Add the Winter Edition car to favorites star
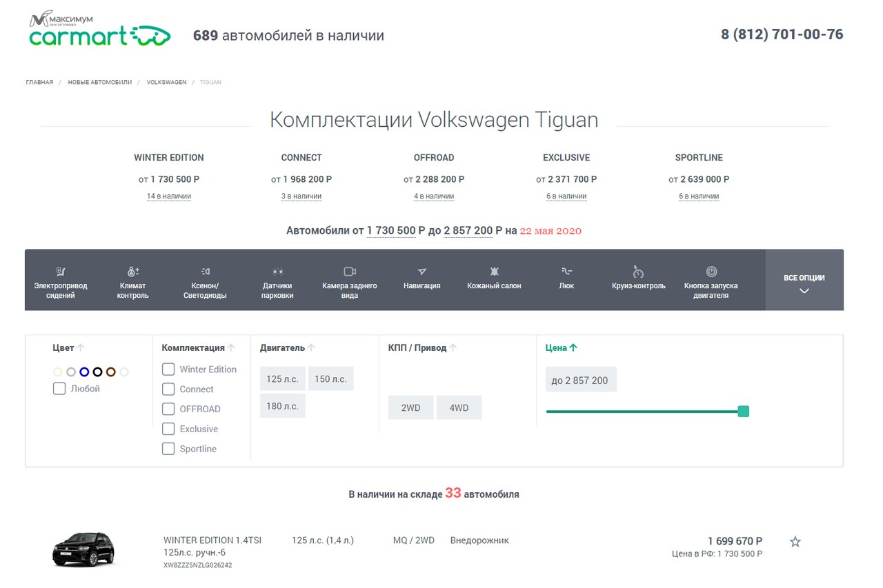This screenshot has width=883, height=588. (x=795, y=542)
